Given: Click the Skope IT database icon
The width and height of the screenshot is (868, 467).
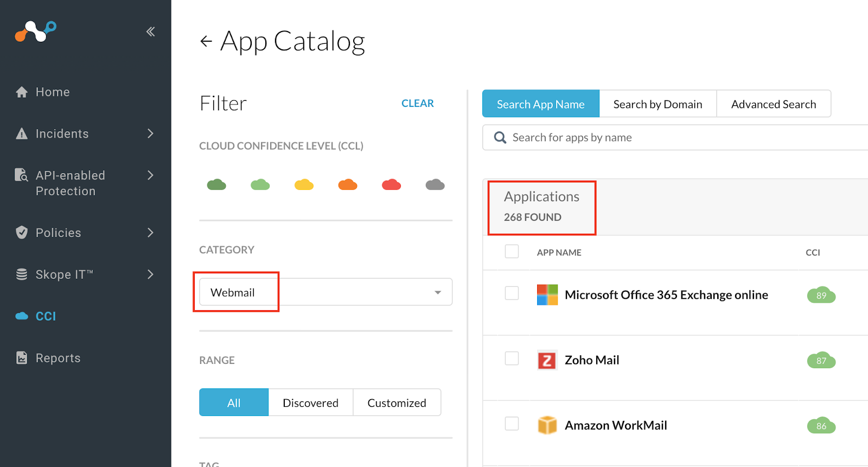Looking at the screenshot, I should click(x=22, y=274).
